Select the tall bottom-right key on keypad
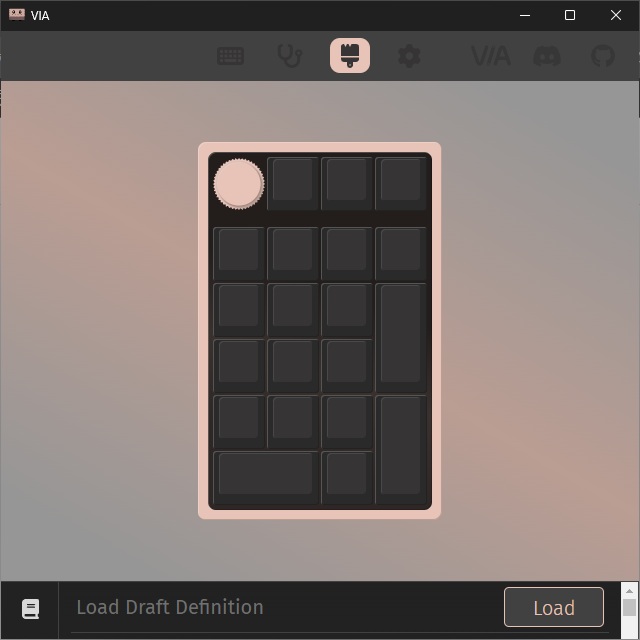The image size is (640, 640). (x=401, y=446)
